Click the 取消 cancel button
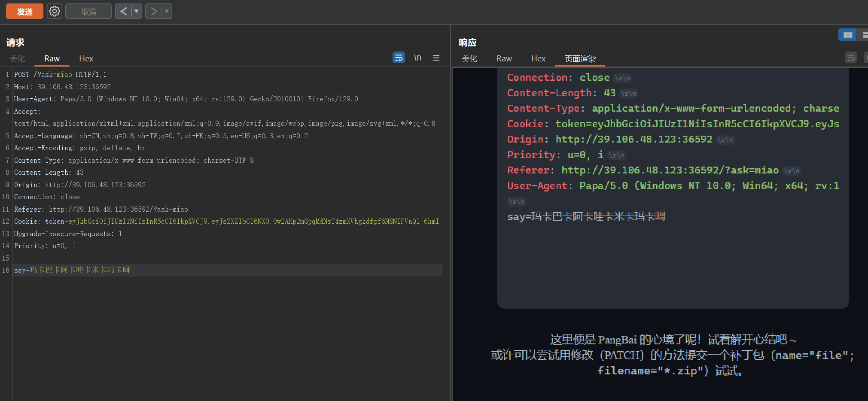This screenshot has width=868, height=401. 88,11
